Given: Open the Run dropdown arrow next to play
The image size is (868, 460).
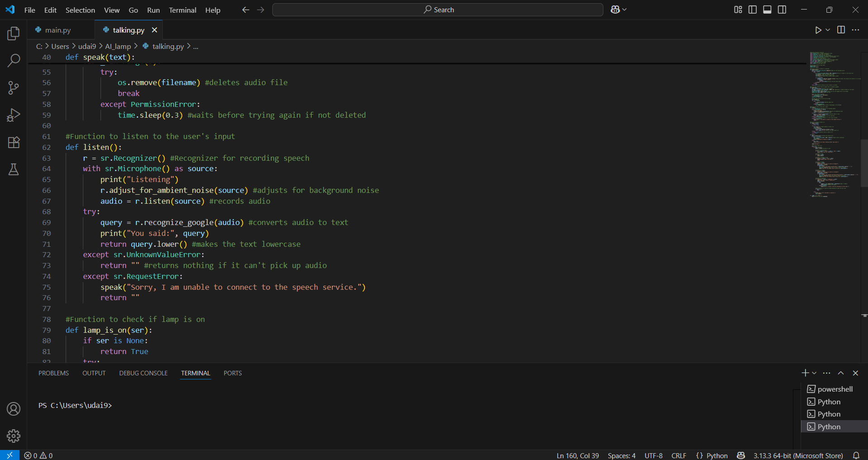Looking at the screenshot, I should pos(828,30).
